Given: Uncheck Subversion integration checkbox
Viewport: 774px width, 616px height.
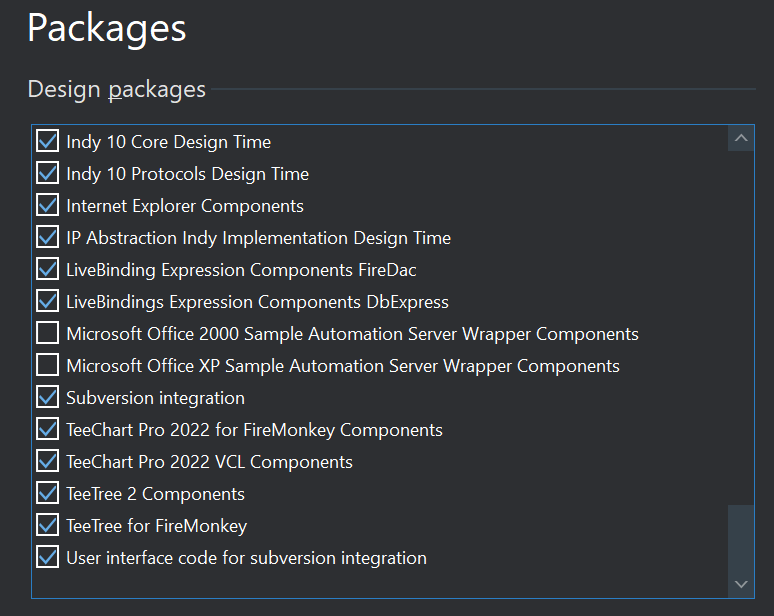Looking at the screenshot, I should click(x=47, y=397).
